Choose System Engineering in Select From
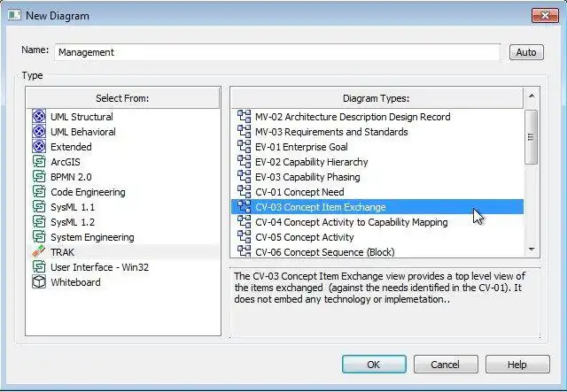567x392 pixels. pos(92,237)
